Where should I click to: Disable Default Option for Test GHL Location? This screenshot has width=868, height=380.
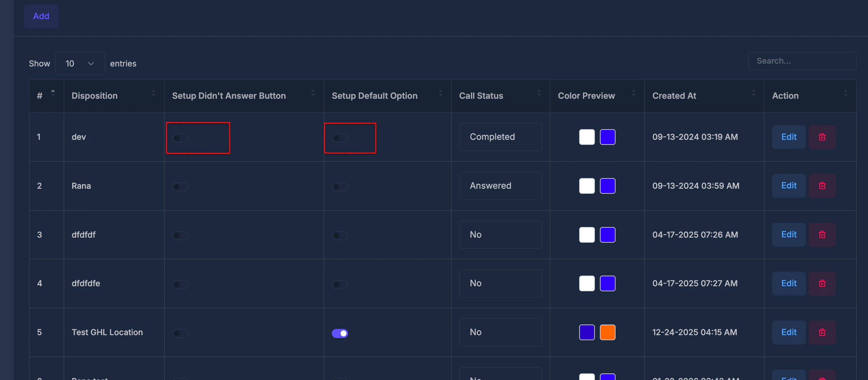point(340,333)
